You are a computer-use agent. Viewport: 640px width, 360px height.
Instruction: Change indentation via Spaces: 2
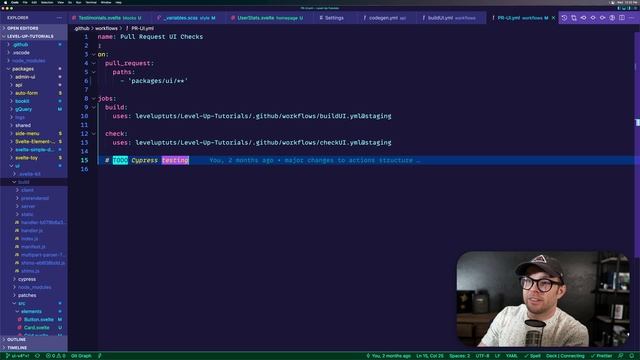[460, 356]
